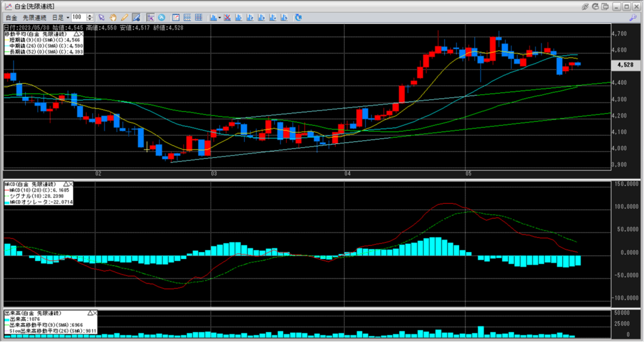Image resolution: width=644 pixels, height=342 pixels.
Task: Activate the hand pan tool
Action: [113, 17]
